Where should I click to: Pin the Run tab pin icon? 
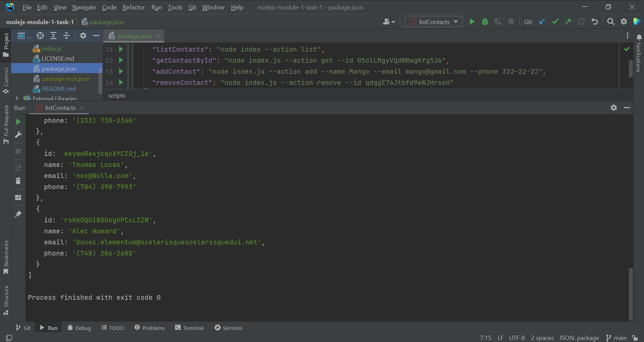[x=18, y=214]
